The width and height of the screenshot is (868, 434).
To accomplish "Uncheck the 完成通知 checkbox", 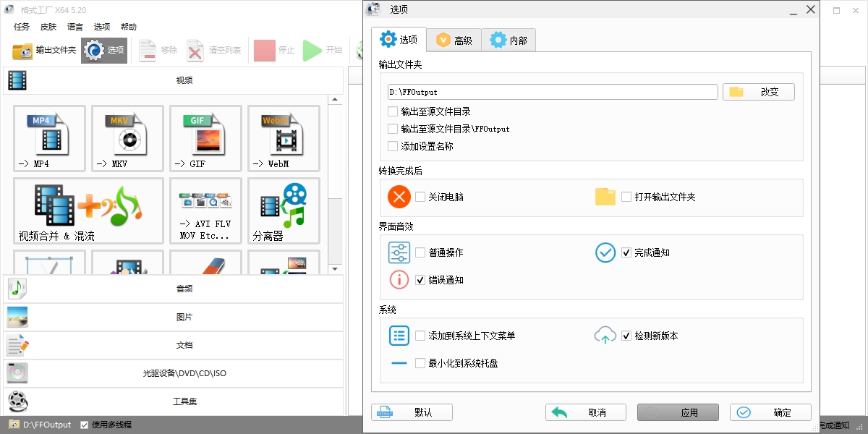I will [626, 252].
